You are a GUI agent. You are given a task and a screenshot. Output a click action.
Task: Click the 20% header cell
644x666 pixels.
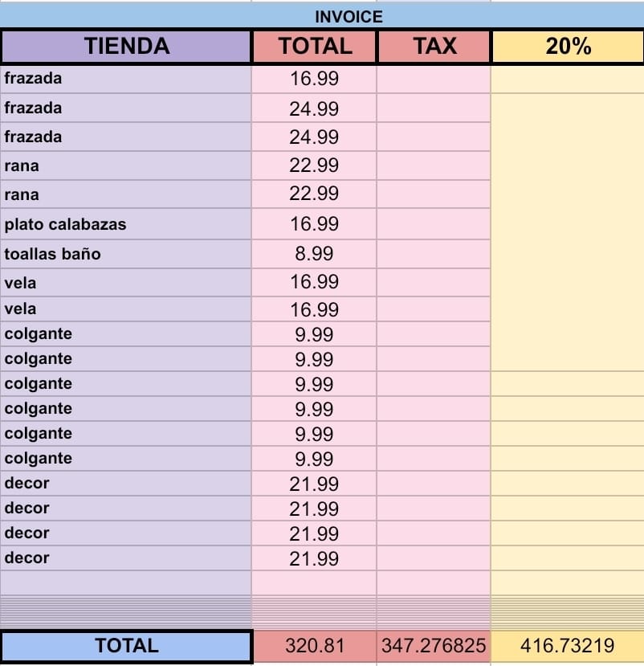(568, 46)
